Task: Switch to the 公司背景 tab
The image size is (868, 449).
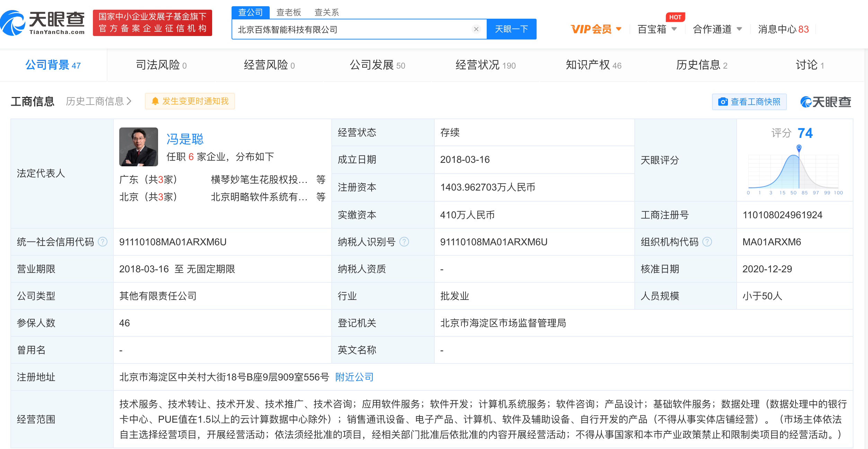Action: click(x=53, y=65)
